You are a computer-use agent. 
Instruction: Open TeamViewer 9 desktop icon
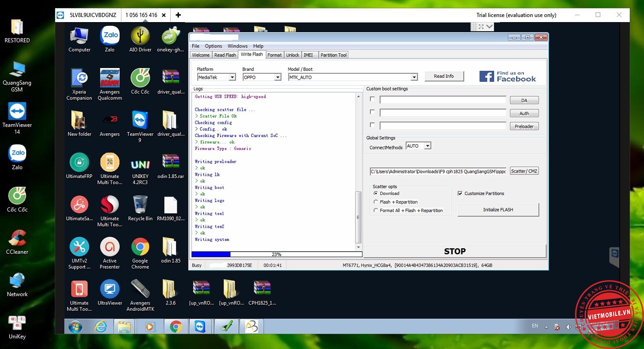[140, 126]
